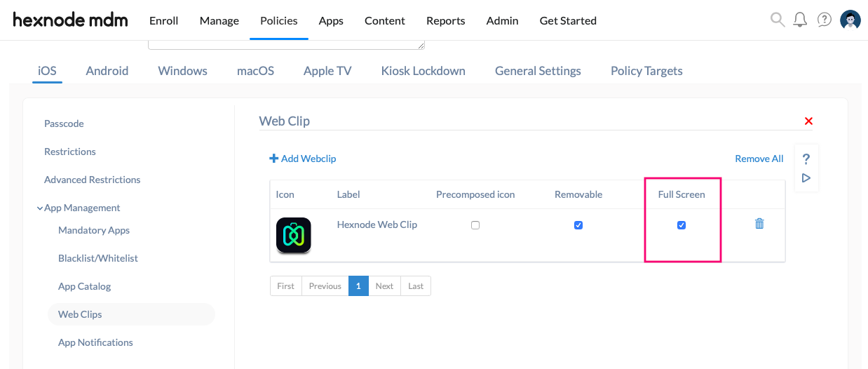
Task: Click the Hexnode Web Clip app icon
Action: click(x=293, y=235)
